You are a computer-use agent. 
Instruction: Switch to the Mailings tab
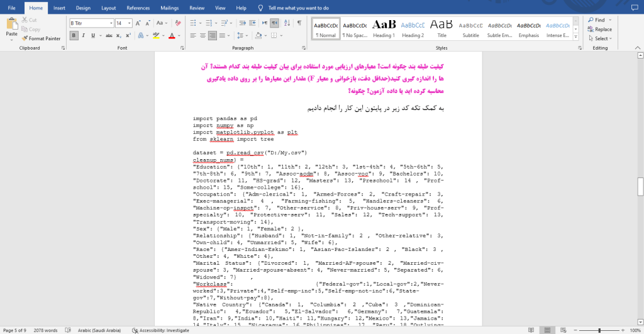click(x=170, y=8)
